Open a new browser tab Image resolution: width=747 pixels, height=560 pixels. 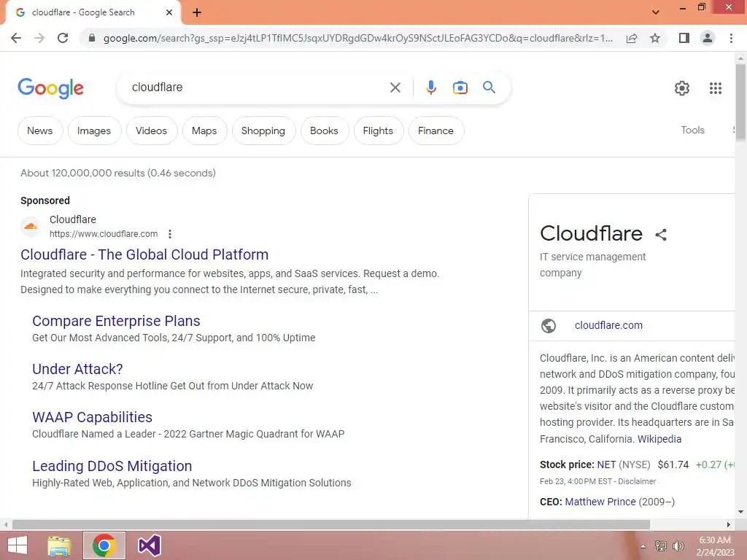tap(197, 12)
